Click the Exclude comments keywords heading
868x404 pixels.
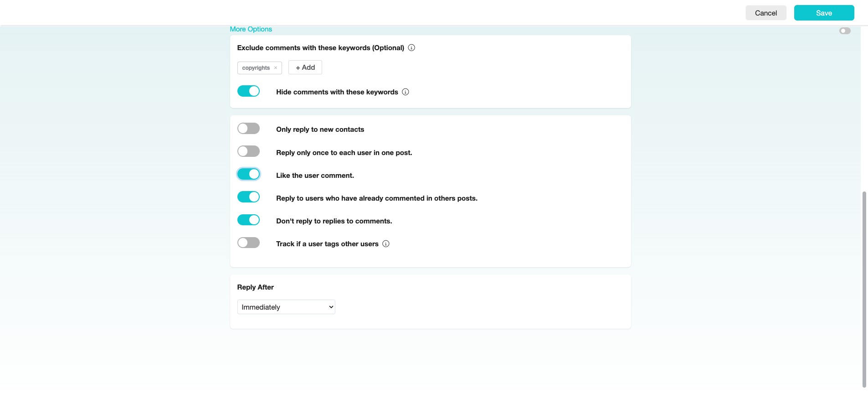click(x=320, y=48)
